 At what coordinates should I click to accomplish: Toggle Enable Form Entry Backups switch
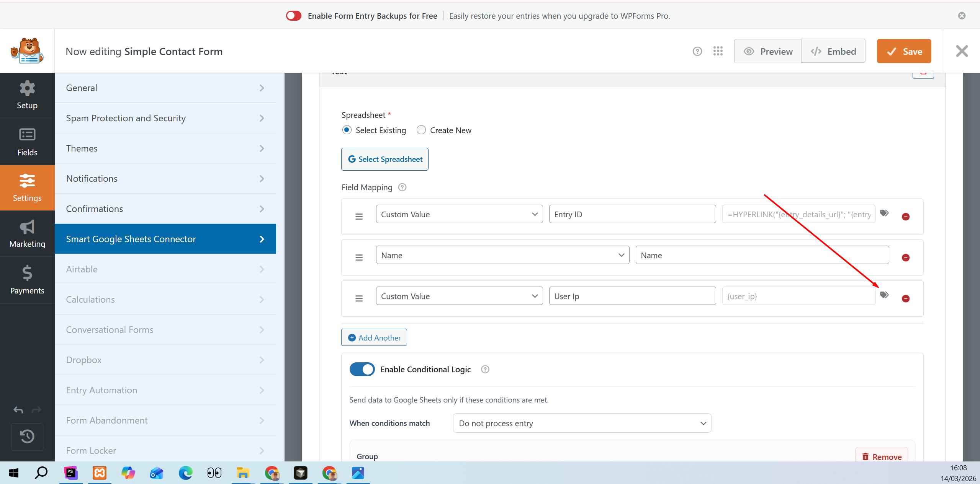pyautogui.click(x=294, y=16)
